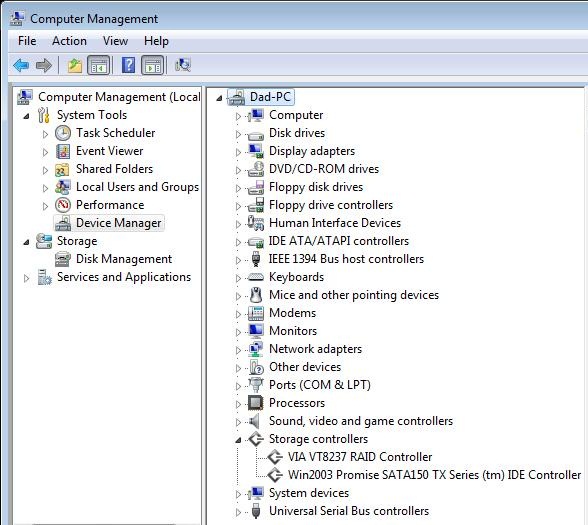This screenshot has width=588, height=525.
Task: Collapse the Dad-PC root node
Action: click(219, 98)
